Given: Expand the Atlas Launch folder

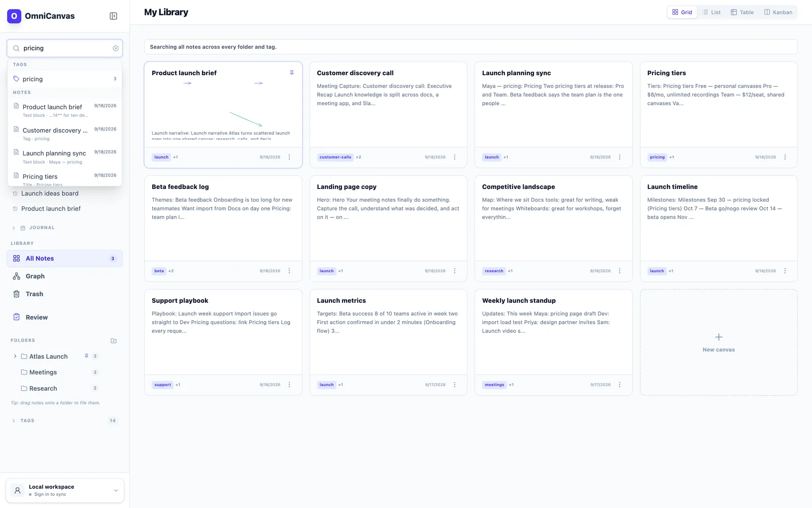Looking at the screenshot, I should click(15, 356).
